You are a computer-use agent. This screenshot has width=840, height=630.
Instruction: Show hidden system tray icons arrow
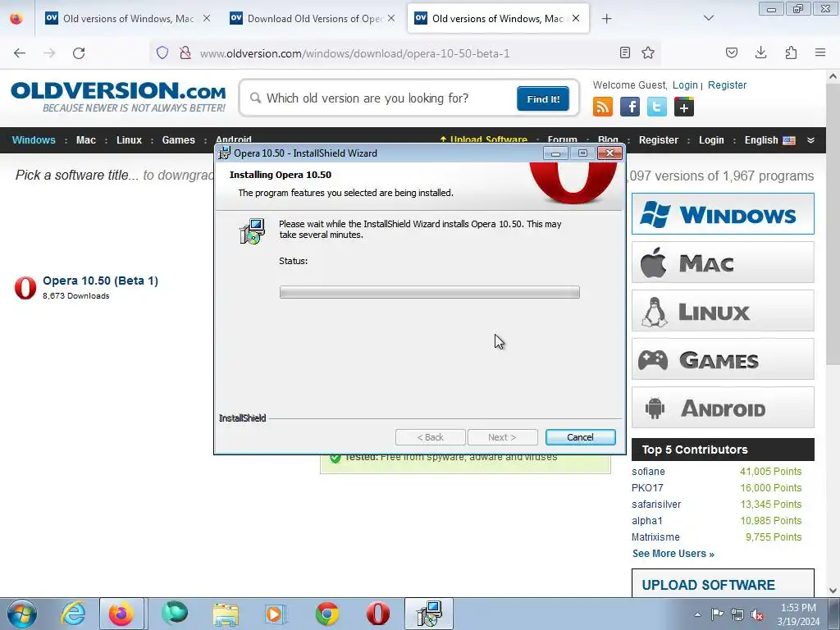697,614
